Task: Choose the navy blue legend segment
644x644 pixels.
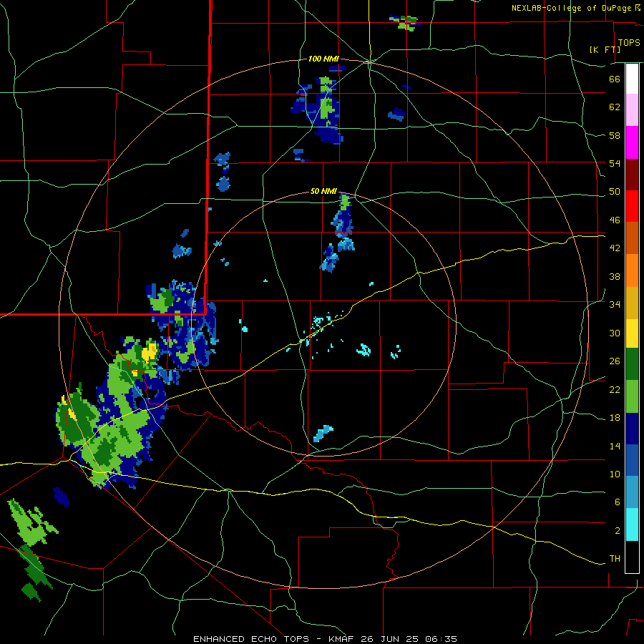Action: click(x=632, y=429)
